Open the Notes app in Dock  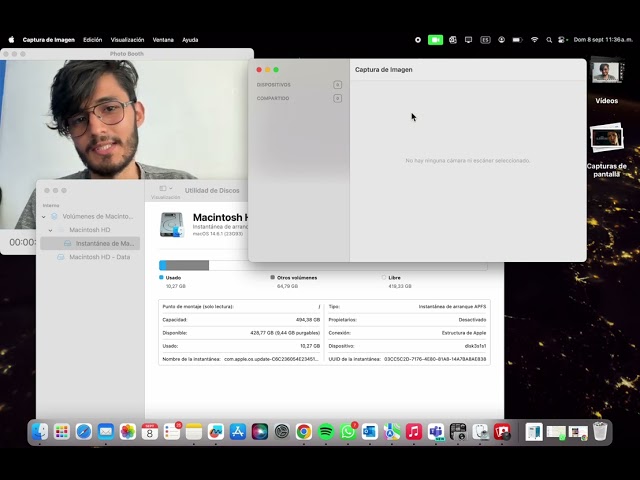pyautogui.click(x=194, y=432)
